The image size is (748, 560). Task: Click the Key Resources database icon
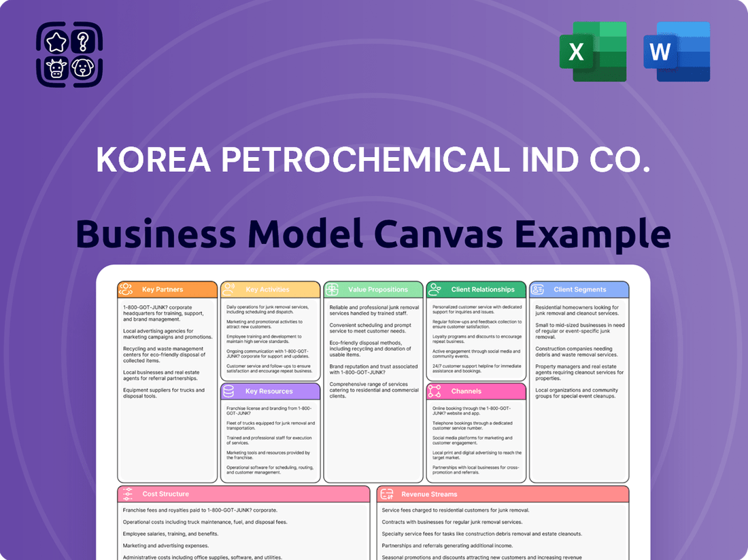point(228,391)
